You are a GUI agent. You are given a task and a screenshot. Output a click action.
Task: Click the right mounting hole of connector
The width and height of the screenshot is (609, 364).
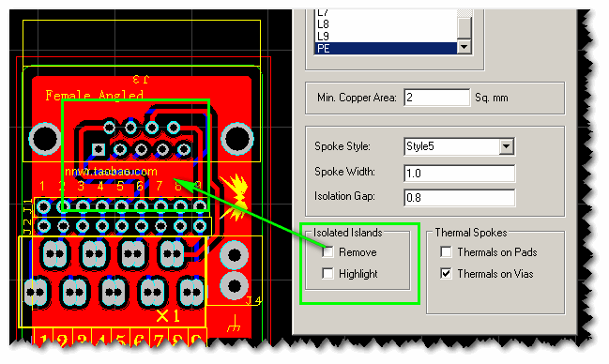tap(237, 138)
